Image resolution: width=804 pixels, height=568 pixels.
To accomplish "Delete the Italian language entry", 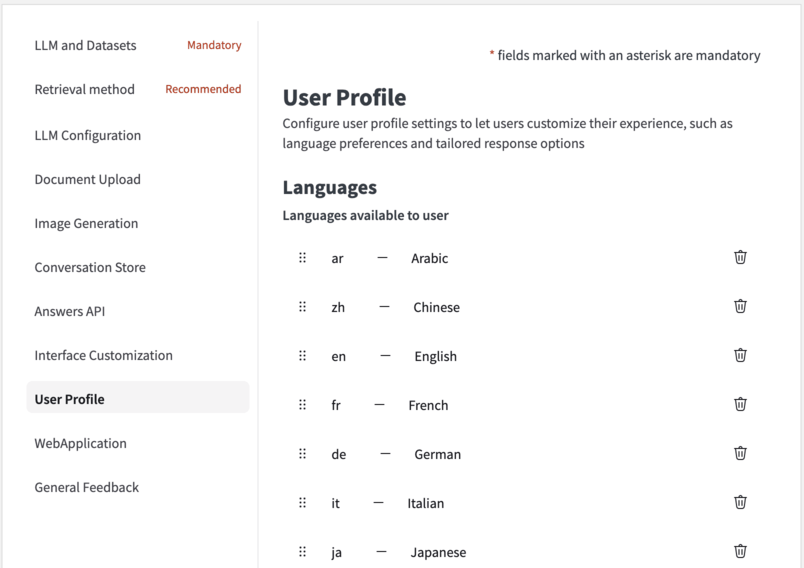I will click(x=740, y=502).
